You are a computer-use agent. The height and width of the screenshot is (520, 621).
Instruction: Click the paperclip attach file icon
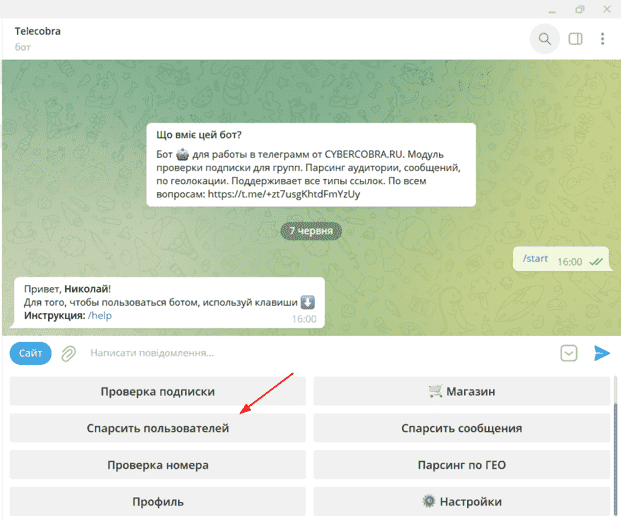point(68,353)
